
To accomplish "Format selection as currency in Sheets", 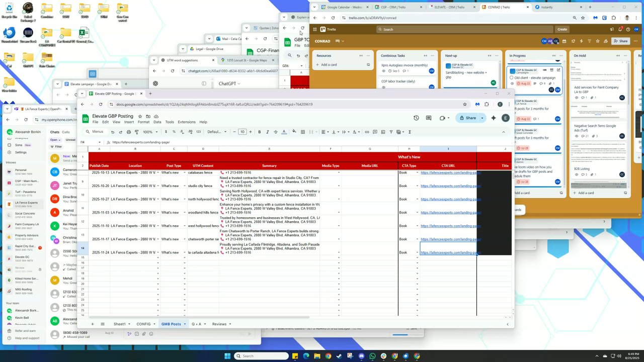I will click(166, 132).
